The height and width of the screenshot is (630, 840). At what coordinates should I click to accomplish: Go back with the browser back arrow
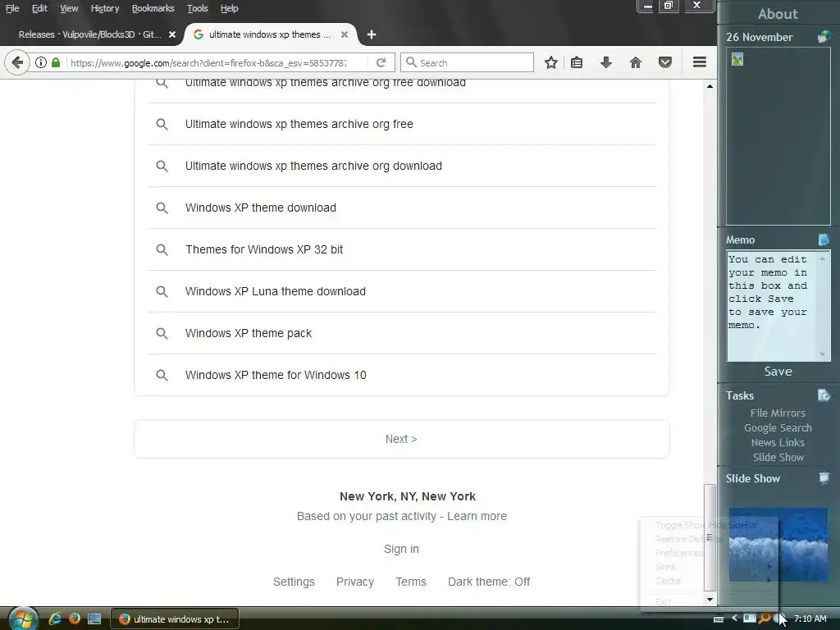(x=17, y=62)
